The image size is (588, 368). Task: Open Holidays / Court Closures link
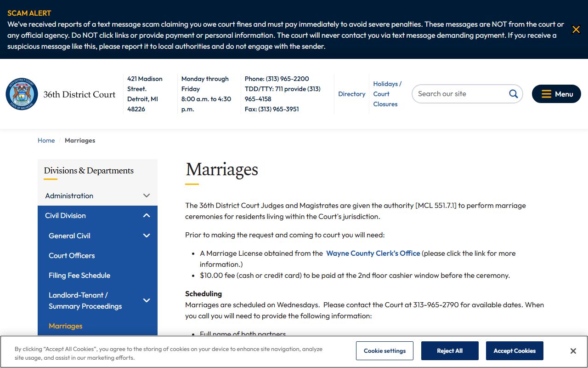(387, 94)
